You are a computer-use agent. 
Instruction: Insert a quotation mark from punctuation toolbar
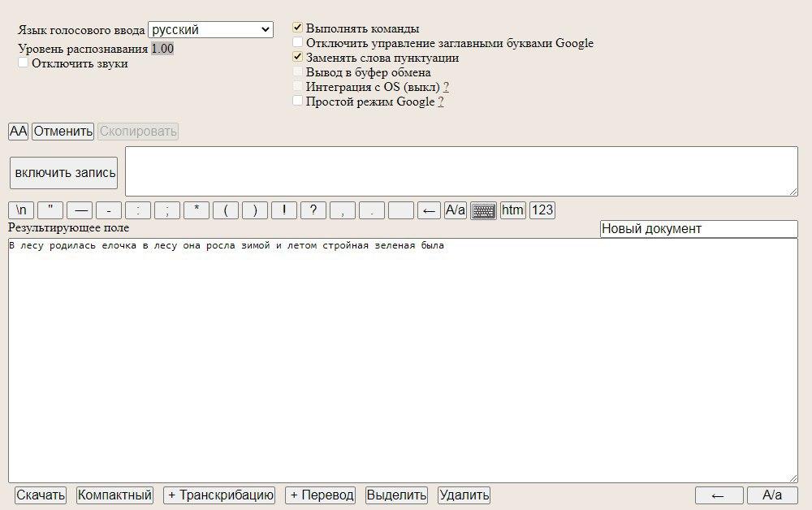pos(50,210)
